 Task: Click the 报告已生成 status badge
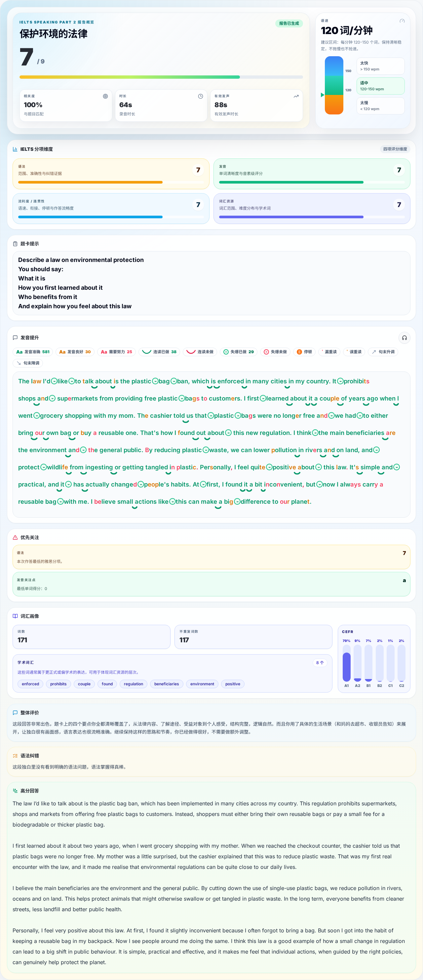pos(289,23)
